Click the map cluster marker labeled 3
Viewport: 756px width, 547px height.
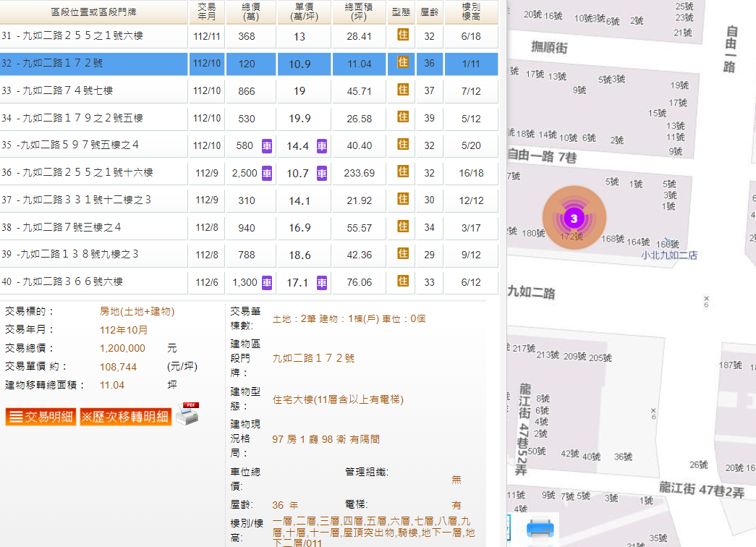[574, 218]
